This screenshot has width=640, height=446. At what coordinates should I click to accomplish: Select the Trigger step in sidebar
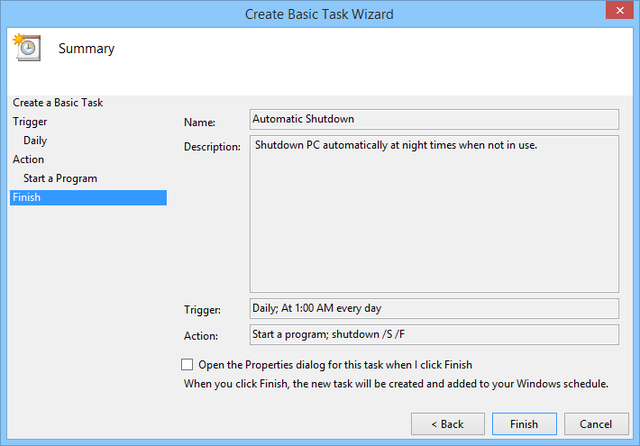[30, 122]
